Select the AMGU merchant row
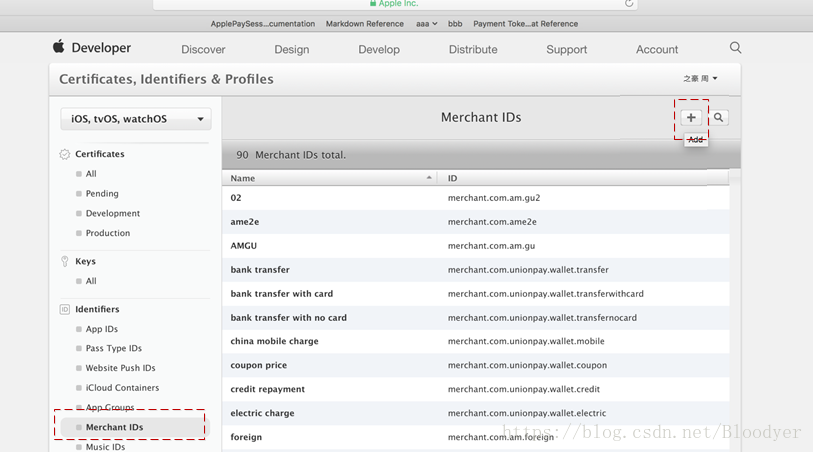The height and width of the screenshot is (452, 813). (475, 246)
